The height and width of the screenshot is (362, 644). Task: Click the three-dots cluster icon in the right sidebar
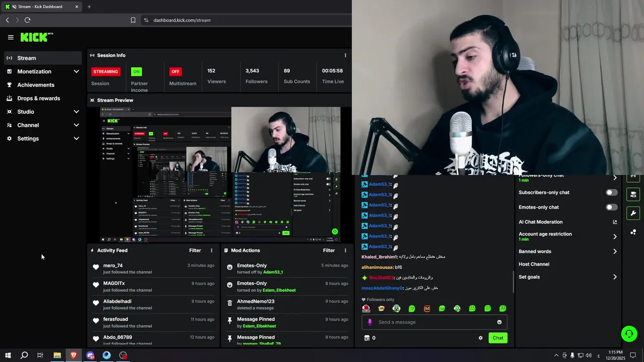633,232
